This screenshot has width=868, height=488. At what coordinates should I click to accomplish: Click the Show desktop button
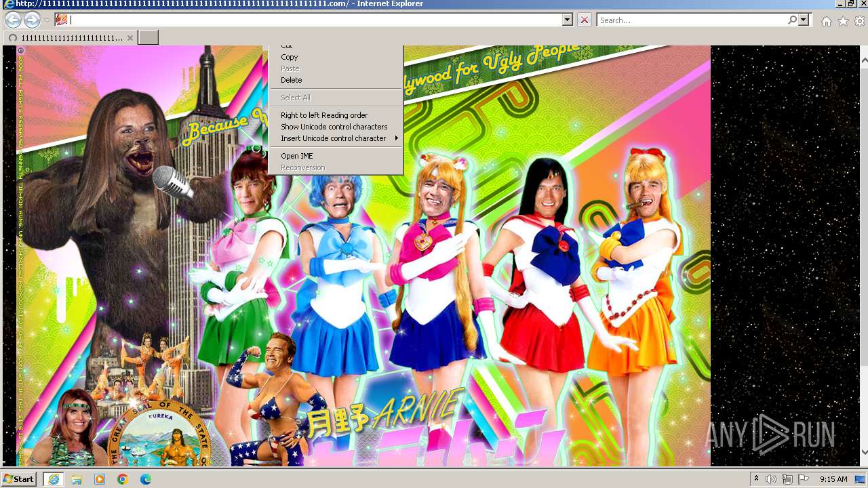861,479
